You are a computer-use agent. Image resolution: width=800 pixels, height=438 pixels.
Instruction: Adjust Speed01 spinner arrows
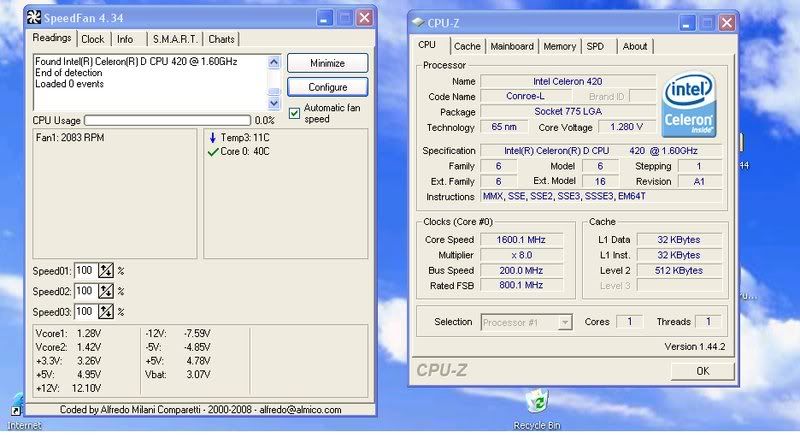point(106,271)
